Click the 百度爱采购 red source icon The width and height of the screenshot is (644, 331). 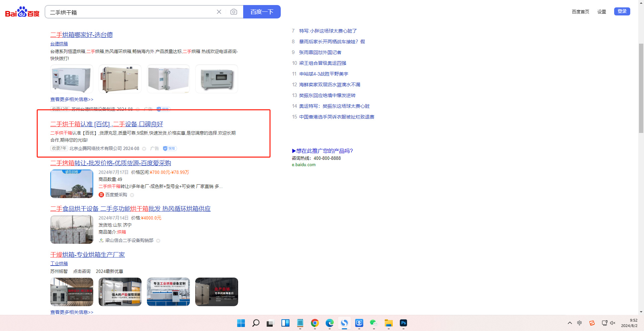[101, 195]
